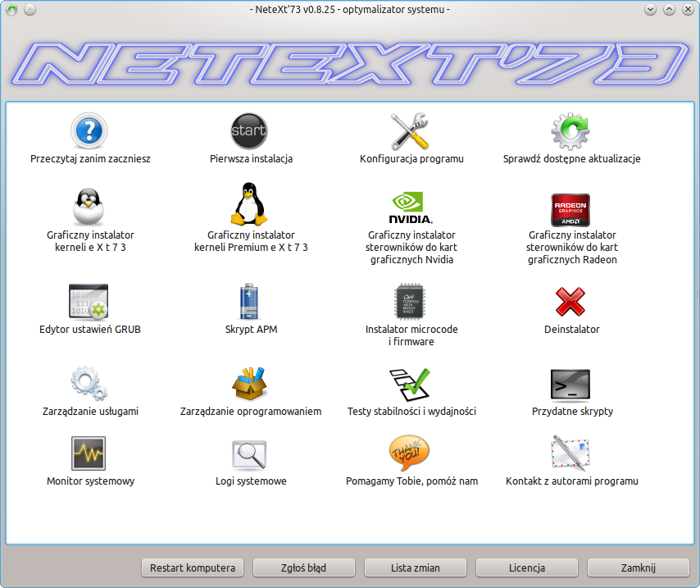The image size is (700, 588).
Task: Click the round pin button in title bar
Action: pyautogui.click(x=30, y=9)
